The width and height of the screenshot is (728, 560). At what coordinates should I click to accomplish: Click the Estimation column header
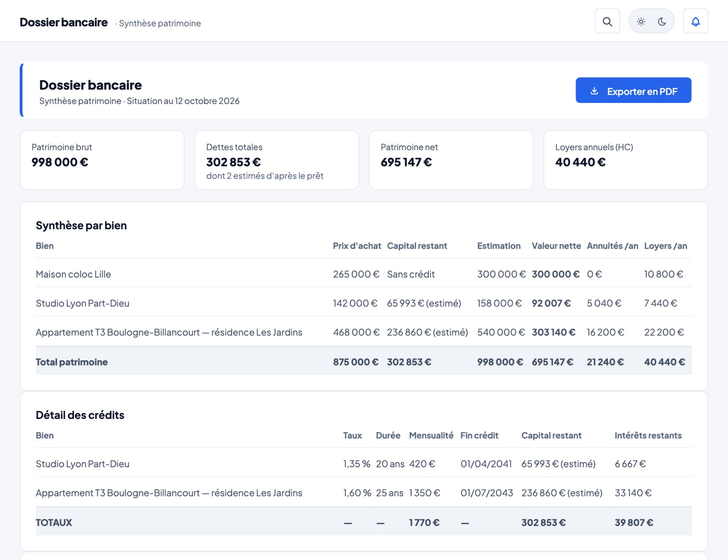pos(499,246)
